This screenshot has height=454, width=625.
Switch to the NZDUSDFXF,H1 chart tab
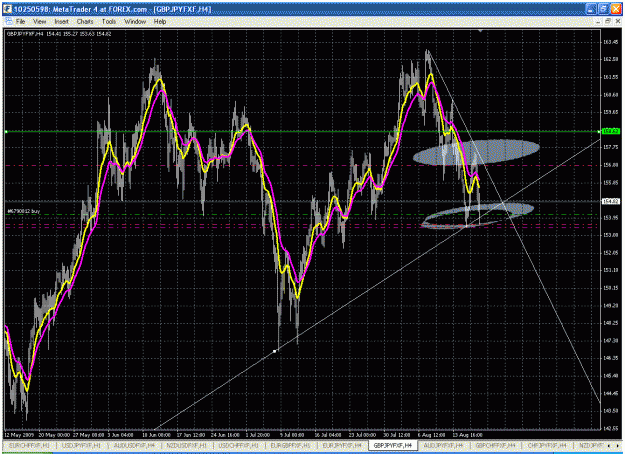click(x=187, y=445)
